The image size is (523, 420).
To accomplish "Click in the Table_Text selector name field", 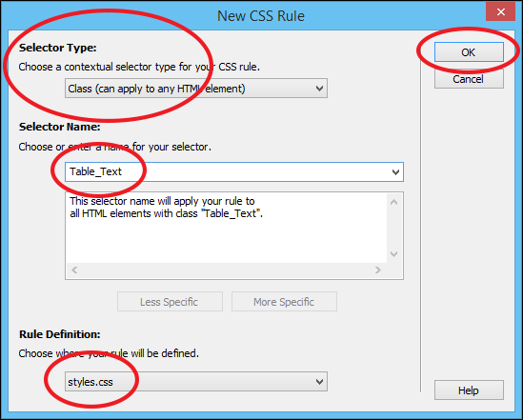I will 227,171.
